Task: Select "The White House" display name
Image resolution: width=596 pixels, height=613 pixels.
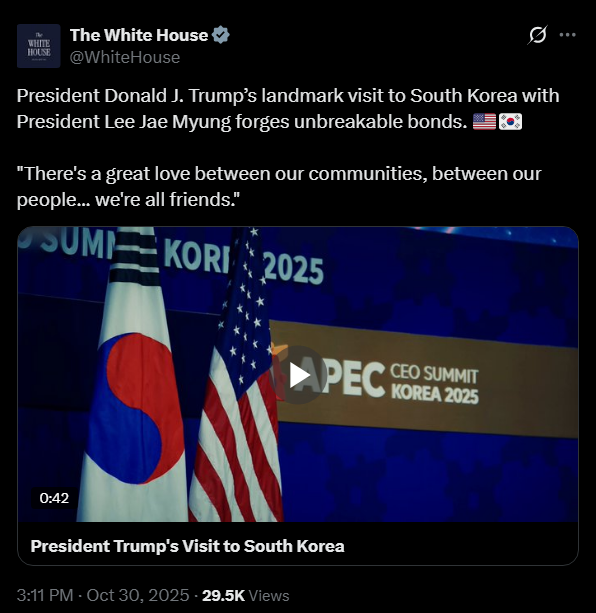Action: 139,35
